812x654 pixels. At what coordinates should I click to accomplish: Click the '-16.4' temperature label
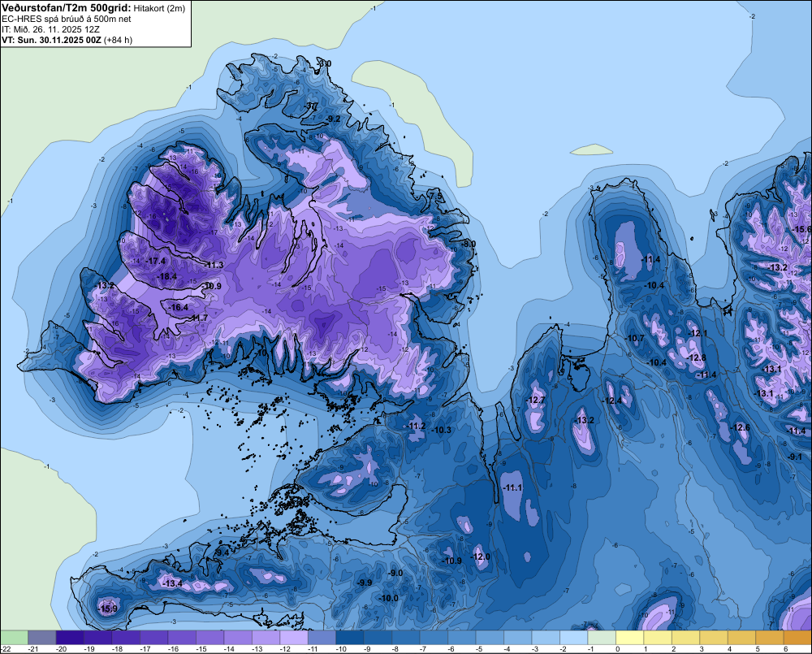click(179, 307)
